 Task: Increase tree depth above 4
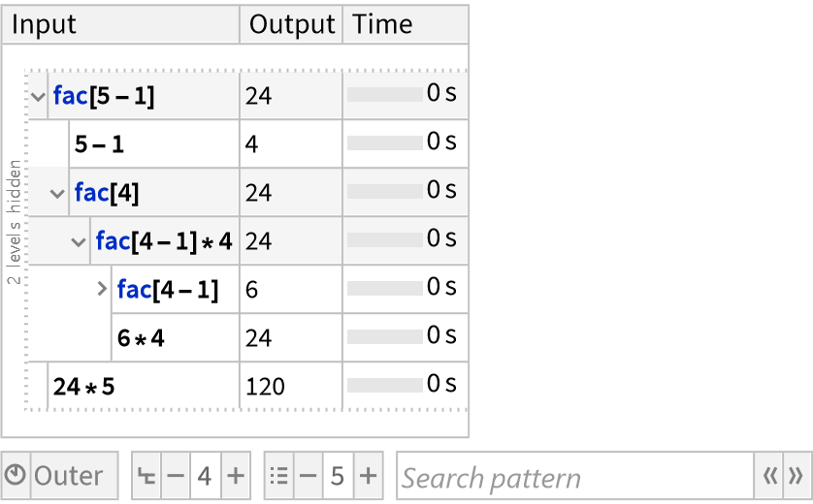point(236,476)
